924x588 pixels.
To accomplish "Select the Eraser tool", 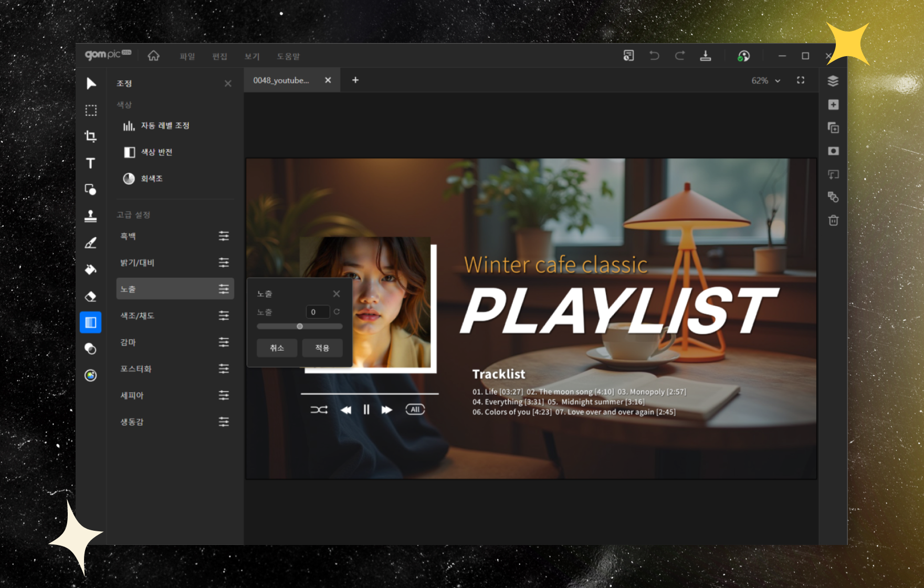I will [90, 297].
